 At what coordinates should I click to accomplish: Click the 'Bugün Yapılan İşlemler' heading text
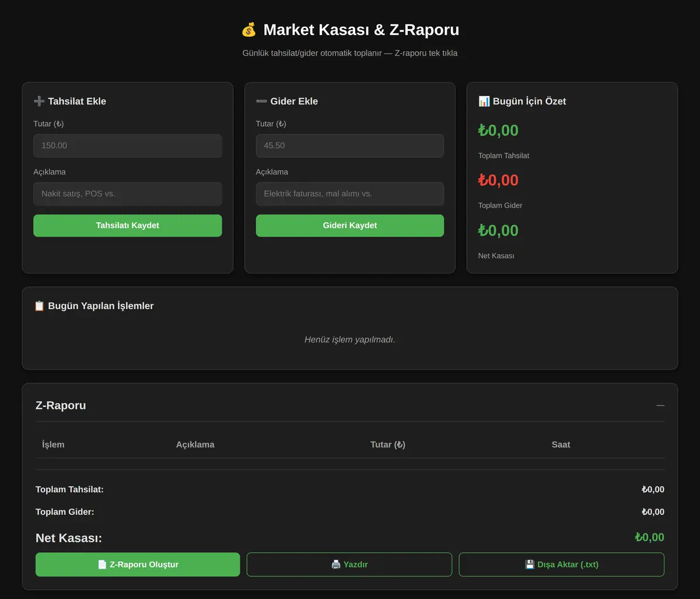coord(101,306)
